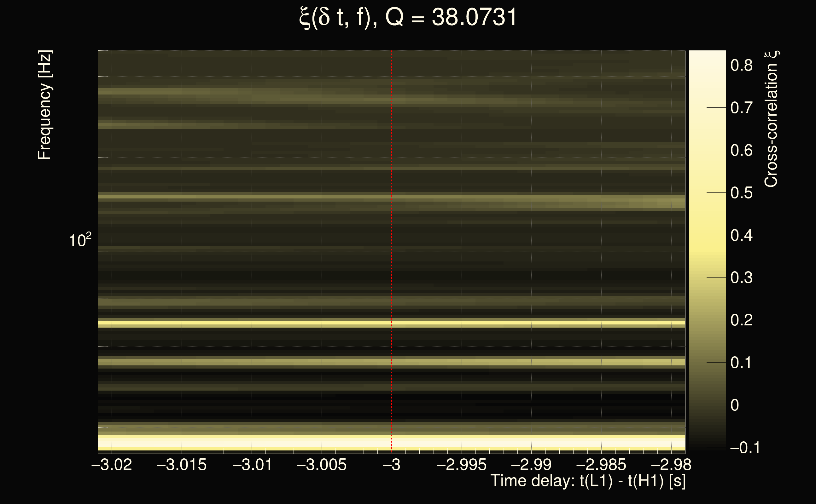Click the 0 value on the colorbar
The width and height of the screenshot is (816, 504).
coord(735,405)
